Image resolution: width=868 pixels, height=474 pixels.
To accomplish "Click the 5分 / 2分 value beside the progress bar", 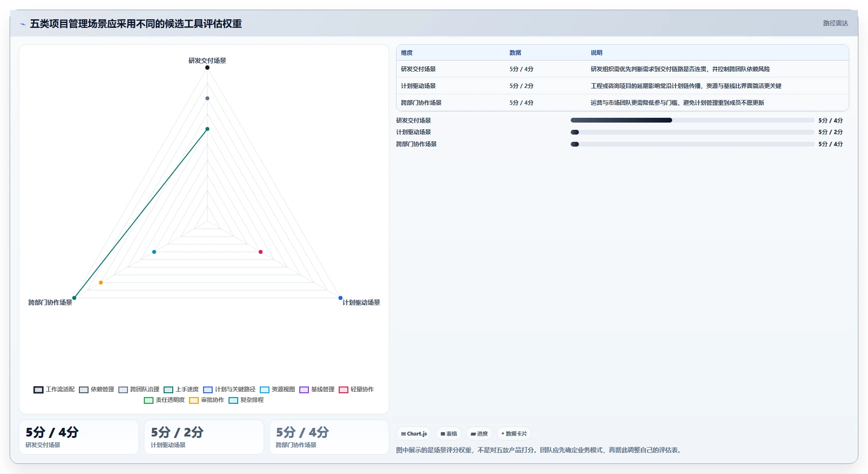I will click(x=830, y=132).
